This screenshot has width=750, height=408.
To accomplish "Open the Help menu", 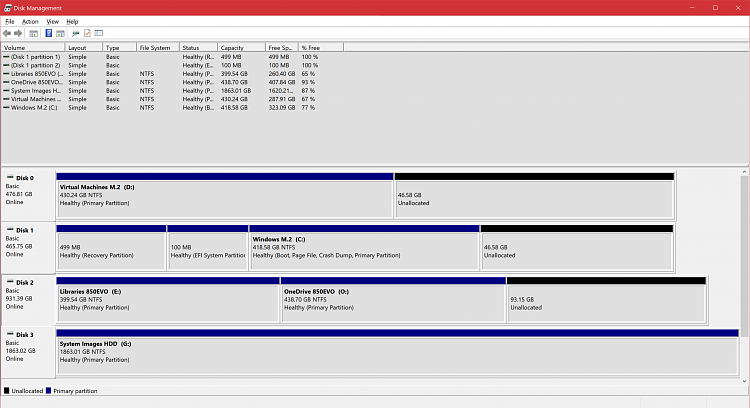I will (x=72, y=22).
